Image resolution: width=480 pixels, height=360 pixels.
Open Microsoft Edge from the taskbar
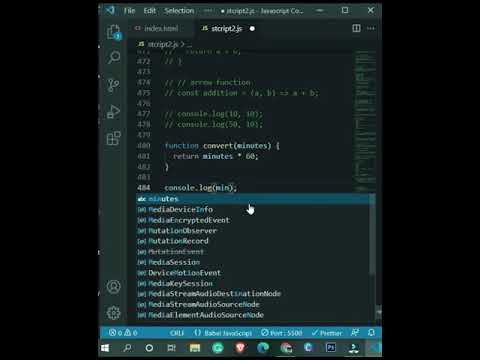click(263, 348)
